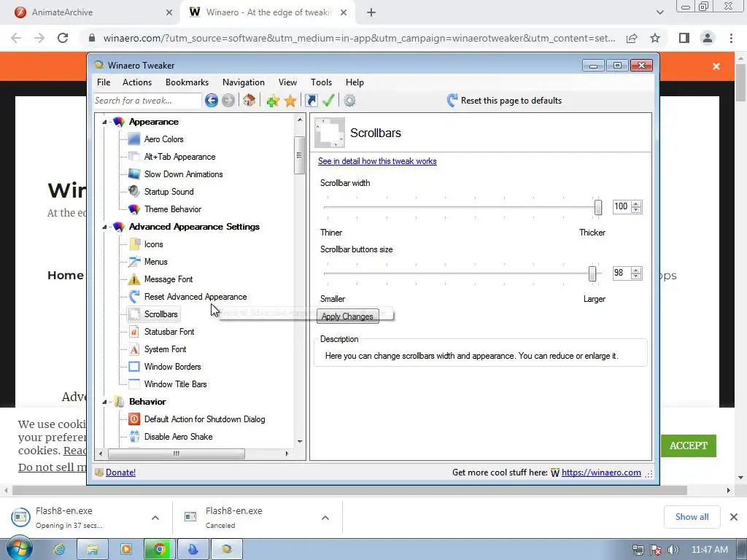Open the Actions menu
The width and height of the screenshot is (747, 560).
pyautogui.click(x=137, y=82)
